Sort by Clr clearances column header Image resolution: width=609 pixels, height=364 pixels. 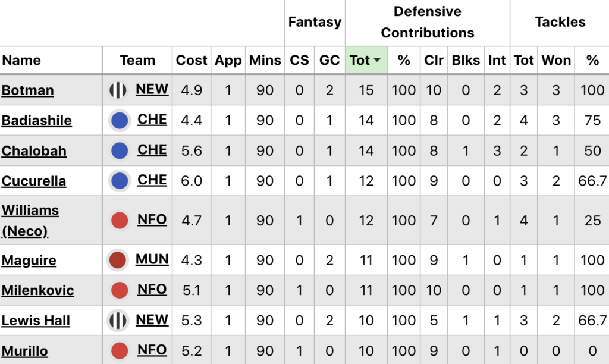tap(434, 60)
